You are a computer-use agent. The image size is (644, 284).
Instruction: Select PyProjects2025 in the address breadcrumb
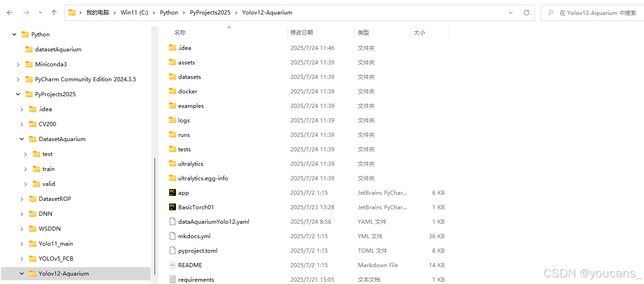point(210,13)
